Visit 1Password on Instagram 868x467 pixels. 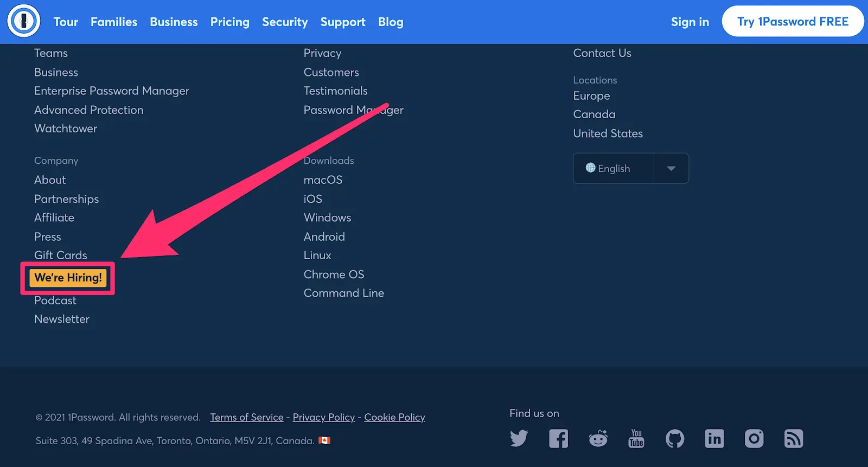click(x=754, y=438)
